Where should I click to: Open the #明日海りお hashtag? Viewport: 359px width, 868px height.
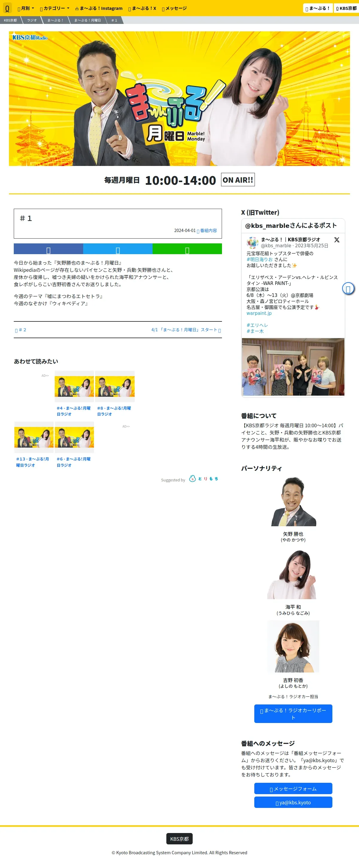pos(260,260)
